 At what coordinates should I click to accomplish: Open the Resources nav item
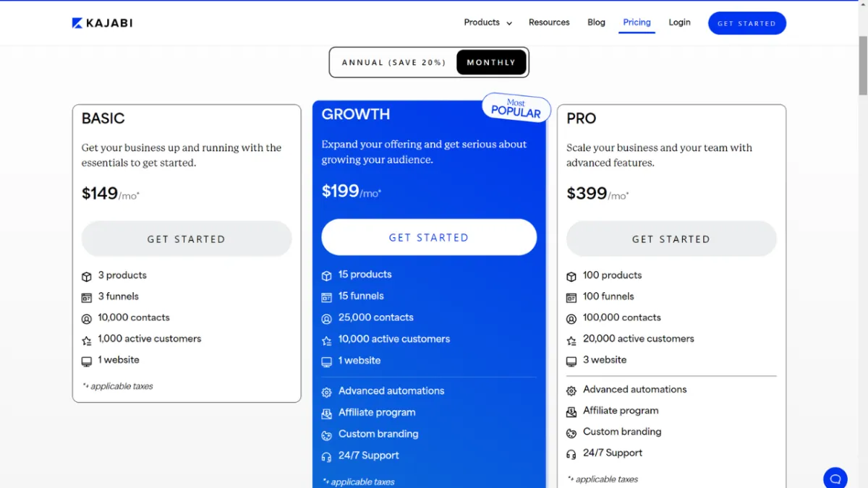click(x=549, y=22)
